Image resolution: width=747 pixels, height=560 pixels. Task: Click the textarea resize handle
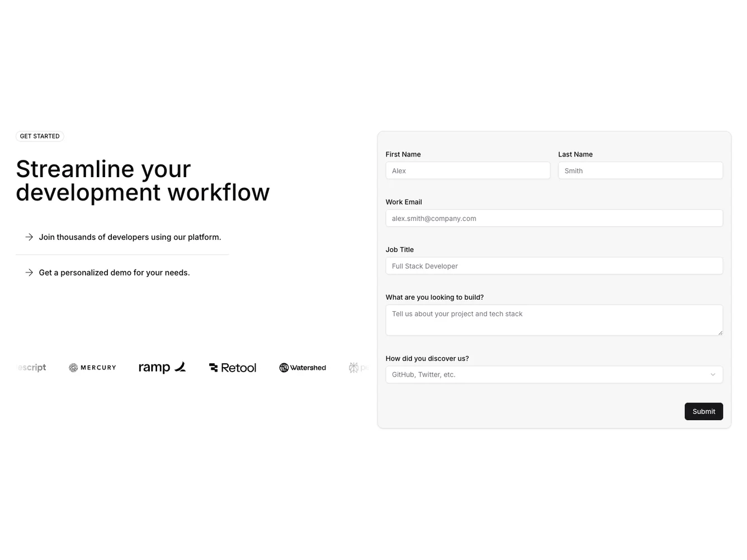[x=720, y=333]
